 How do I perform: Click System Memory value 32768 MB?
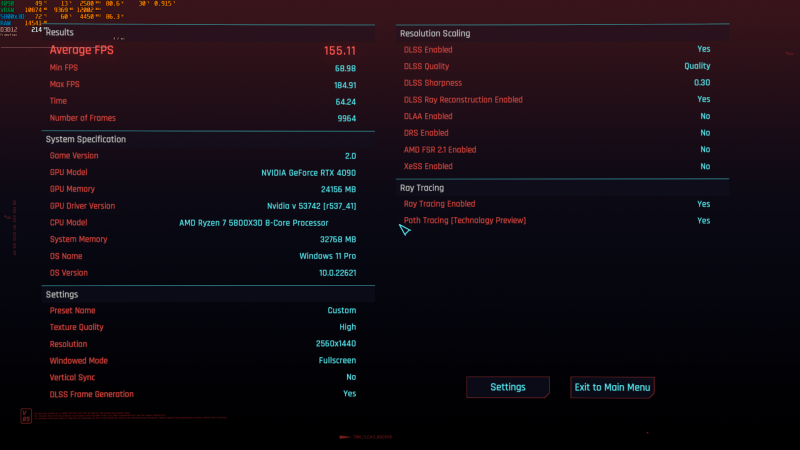[x=338, y=239]
